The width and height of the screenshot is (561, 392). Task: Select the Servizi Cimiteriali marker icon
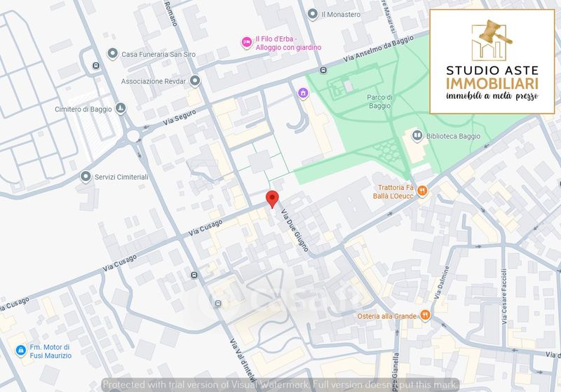[86, 177]
